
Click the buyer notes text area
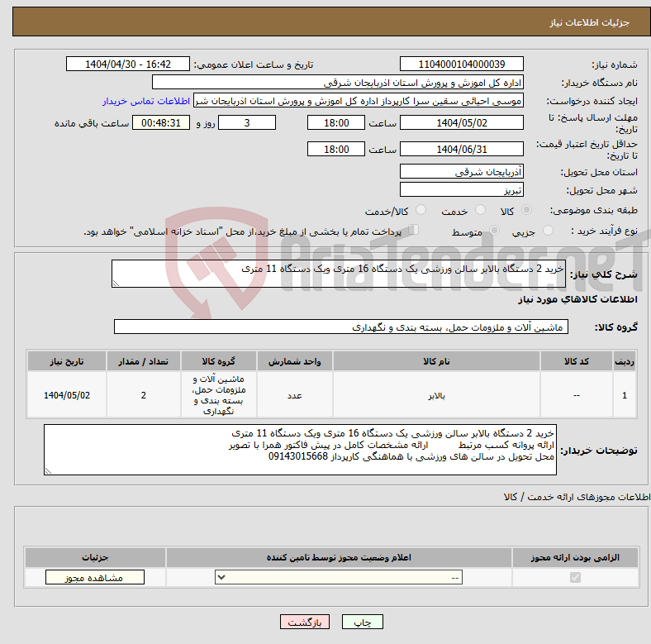[300, 450]
